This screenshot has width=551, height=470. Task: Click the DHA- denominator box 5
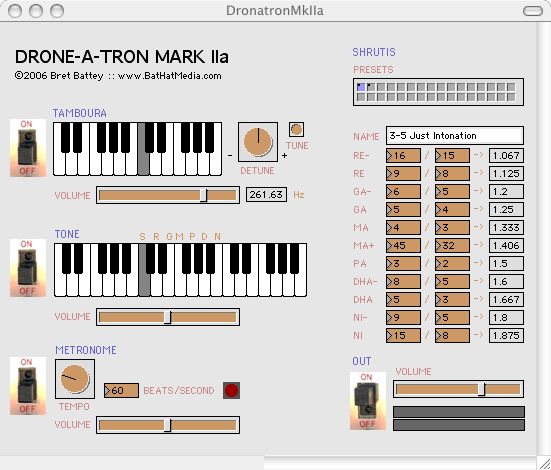click(452, 281)
